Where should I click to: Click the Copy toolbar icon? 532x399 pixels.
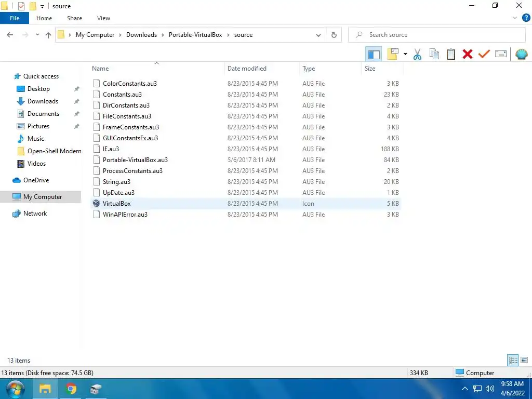pyautogui.click(x=434, y=54)
